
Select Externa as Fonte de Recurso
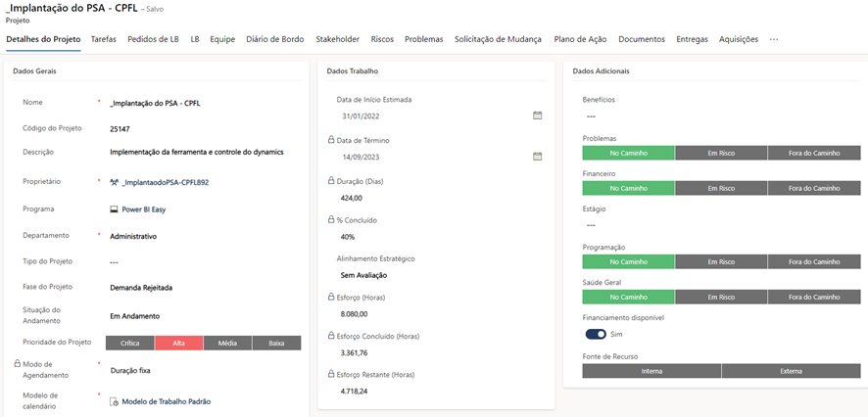pos(791,371)
